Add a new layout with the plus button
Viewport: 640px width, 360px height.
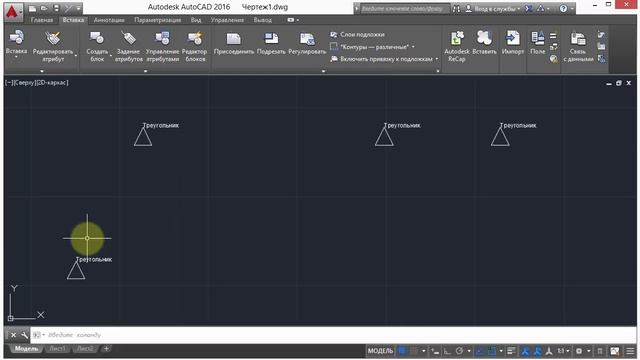106,349
